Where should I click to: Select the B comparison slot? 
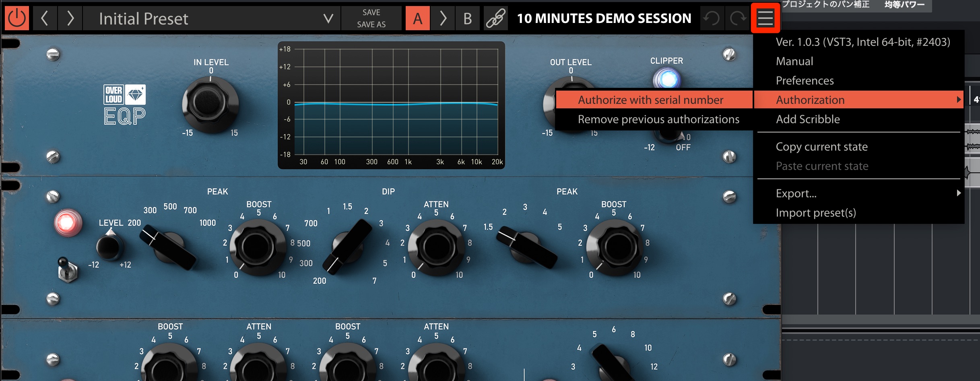[467, 18]
